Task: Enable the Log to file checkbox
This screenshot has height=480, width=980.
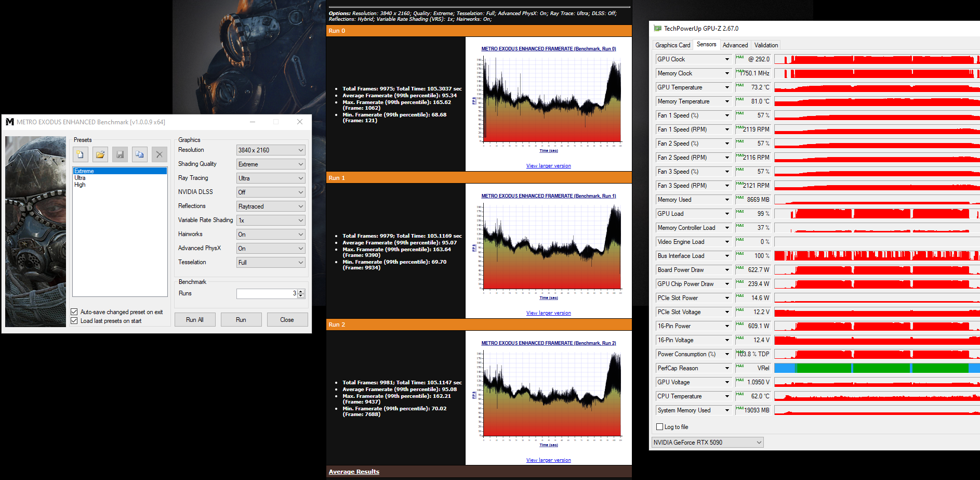Action: 660,427
